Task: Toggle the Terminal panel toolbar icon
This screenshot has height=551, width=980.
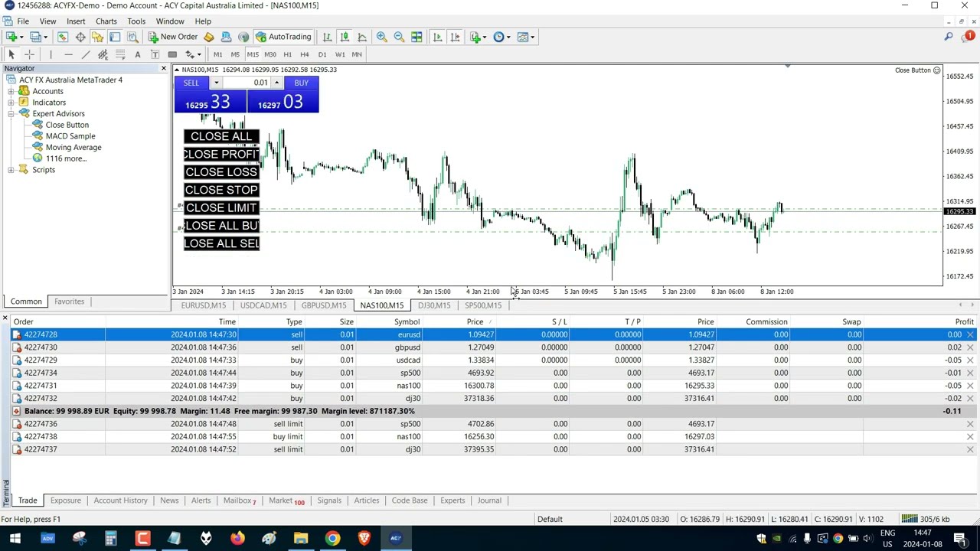Action: pyautogui.click(x=115, y=37)
